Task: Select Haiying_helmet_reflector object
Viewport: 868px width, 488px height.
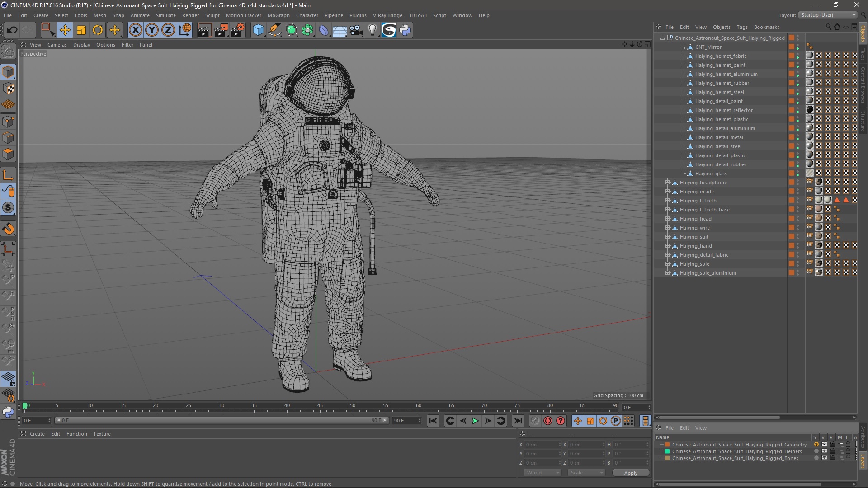Action: pos(724,110)
